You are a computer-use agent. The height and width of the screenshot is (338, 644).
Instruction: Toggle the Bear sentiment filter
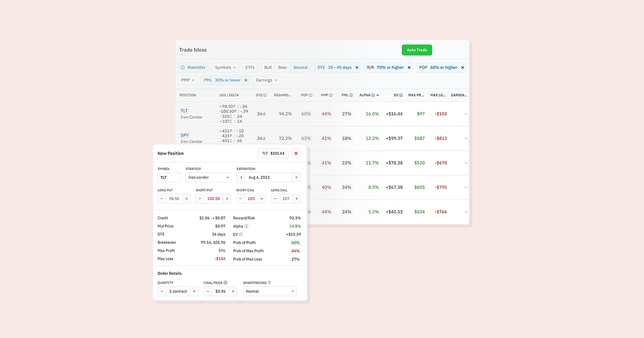coord(282,67)
